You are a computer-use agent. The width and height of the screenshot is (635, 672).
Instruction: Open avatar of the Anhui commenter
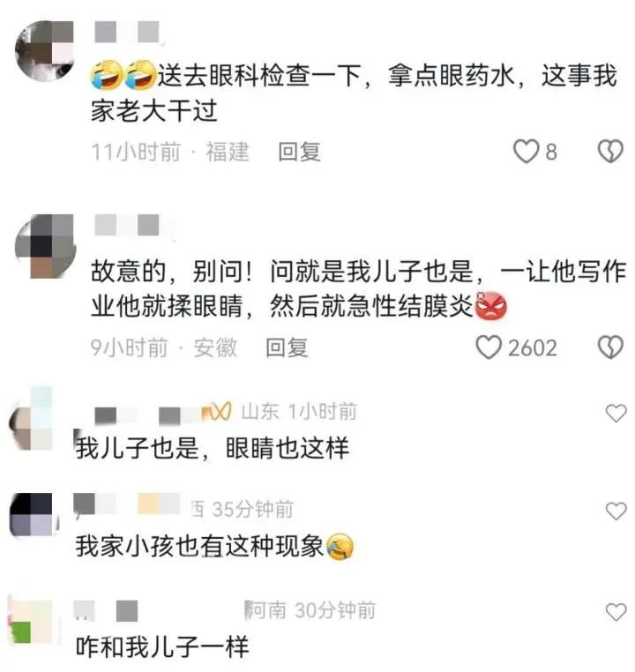click(x=45, y=246)
